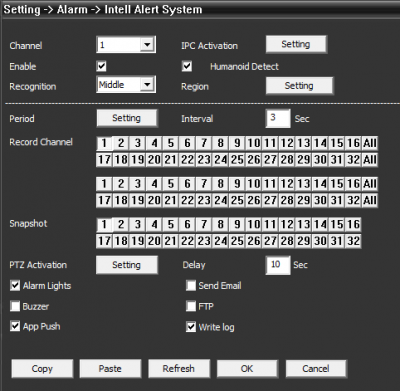Select All for Record Channel 1-16 row
Viewport: 400px width, 391px height.
click(x=370, y=143)
